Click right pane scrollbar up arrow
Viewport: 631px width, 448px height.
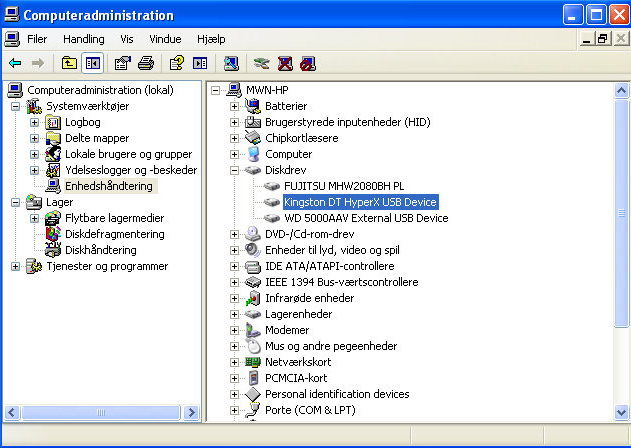click(x=621, y=91)
